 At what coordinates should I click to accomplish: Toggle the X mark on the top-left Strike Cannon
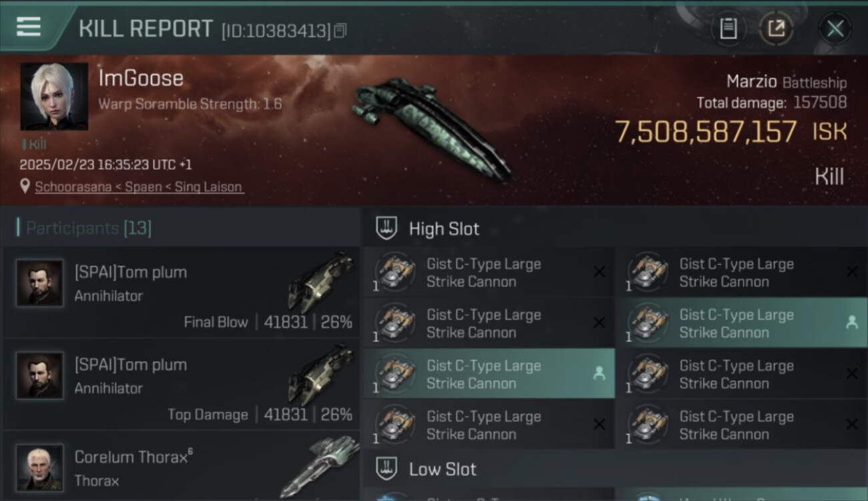[600, 272]
